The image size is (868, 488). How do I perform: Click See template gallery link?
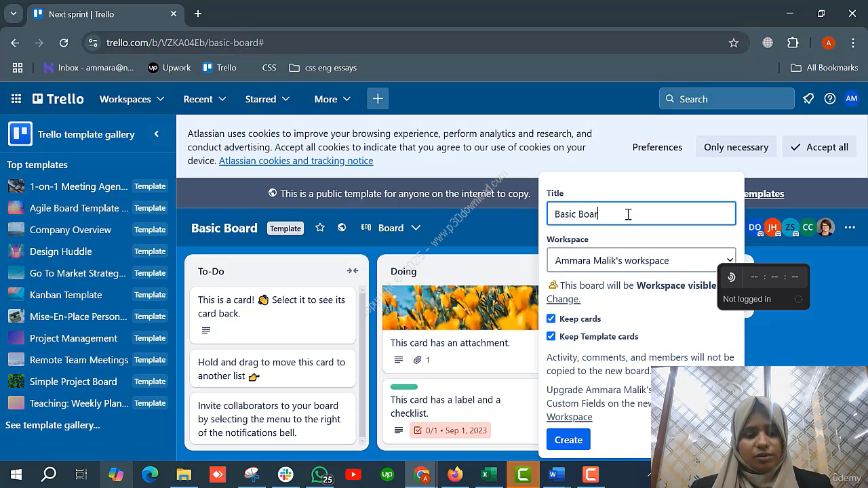coord(53,425)
